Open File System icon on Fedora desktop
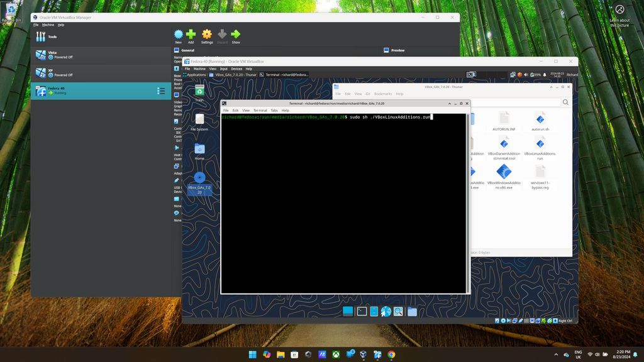This screenshot has height=362, width=644. 199,123
